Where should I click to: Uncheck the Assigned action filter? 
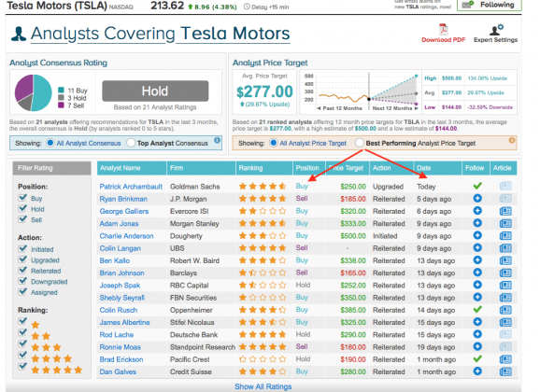[x=22, y=292]
